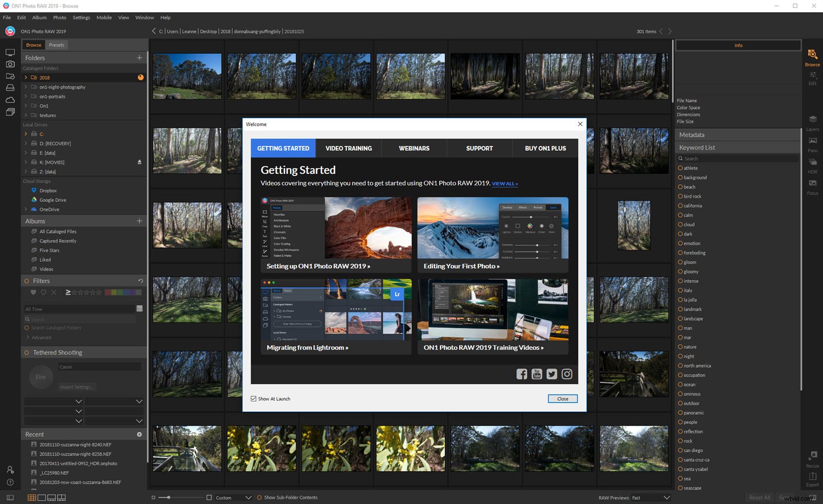
Task: Uncheck Show At Launch
Action: pos(253,399)
